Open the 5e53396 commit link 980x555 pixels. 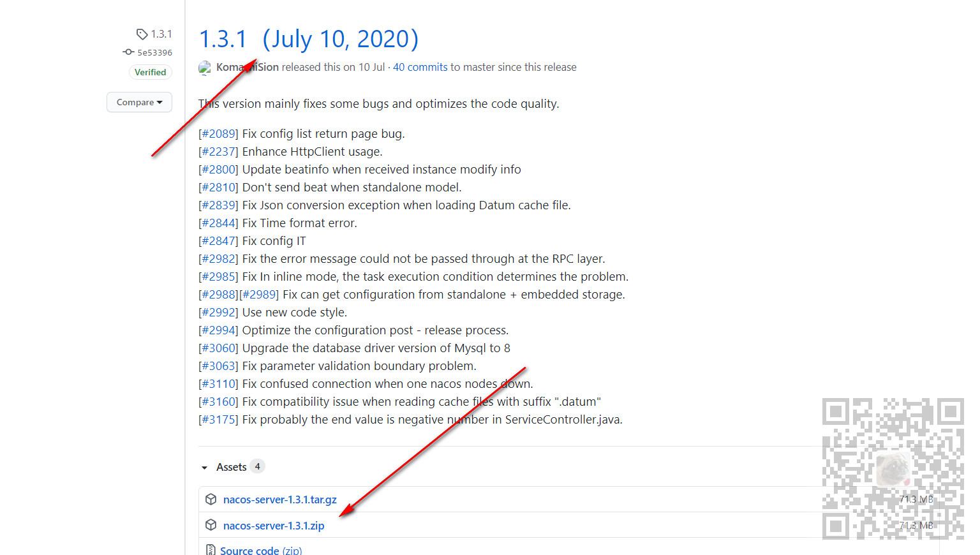pos(154,52)
